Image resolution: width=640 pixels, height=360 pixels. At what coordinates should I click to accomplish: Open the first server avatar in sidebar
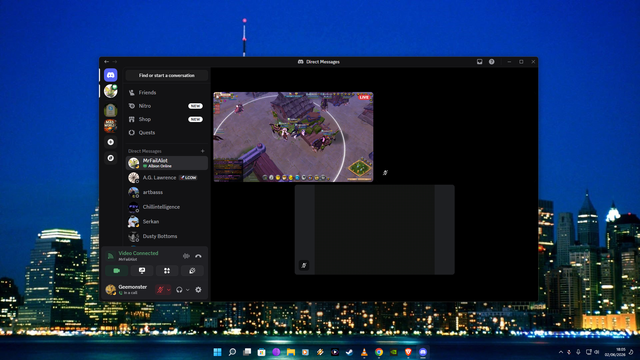tap(111, 91)
